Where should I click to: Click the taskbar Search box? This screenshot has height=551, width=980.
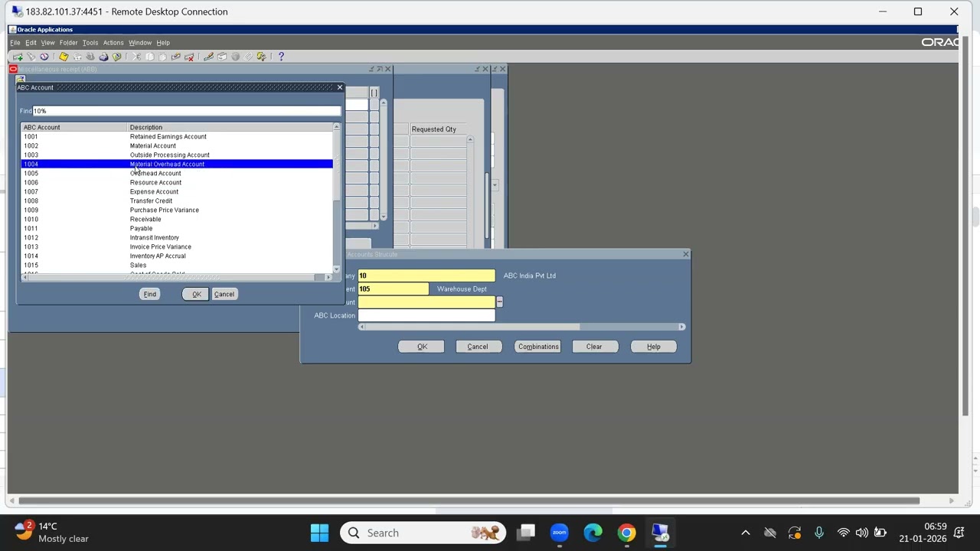423,533
